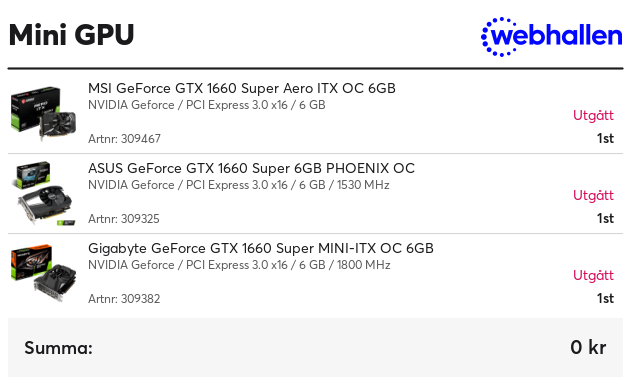Click the 1530 MHz ASUS spec line
The image size is (630, 386).
[x=239, y=185]
